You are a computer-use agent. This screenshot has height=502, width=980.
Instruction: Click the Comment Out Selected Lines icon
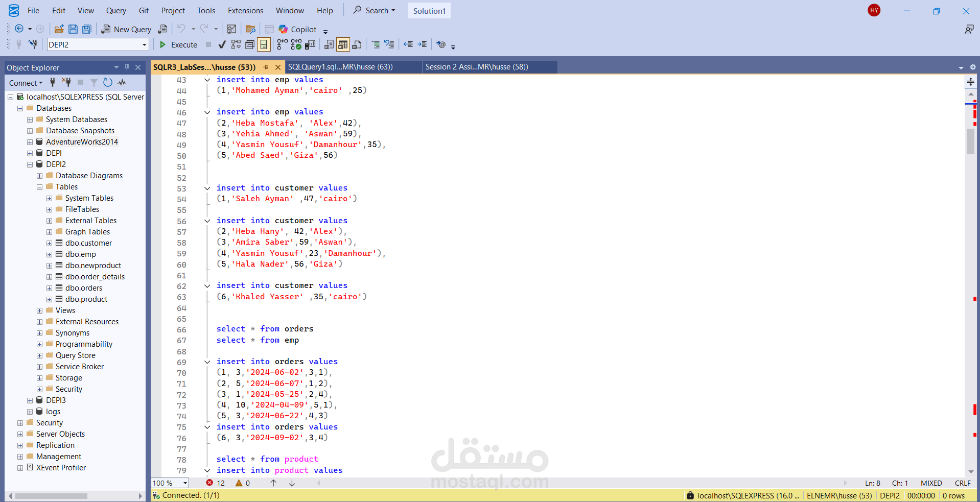(x=376, y=44)
